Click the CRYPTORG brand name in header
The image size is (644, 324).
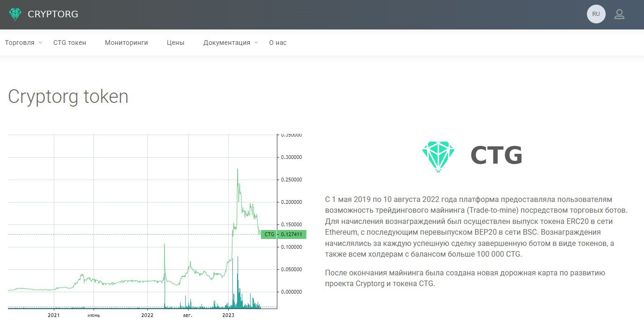(53, 14)
